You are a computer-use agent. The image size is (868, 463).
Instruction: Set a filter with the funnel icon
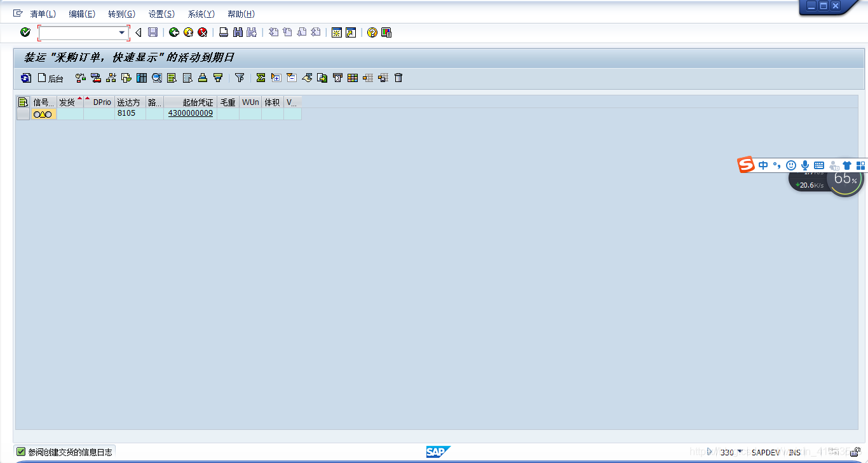[x=240, y=78]
